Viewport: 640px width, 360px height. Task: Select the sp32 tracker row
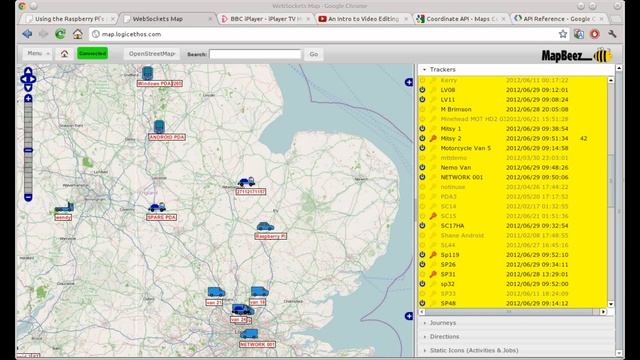513,284
